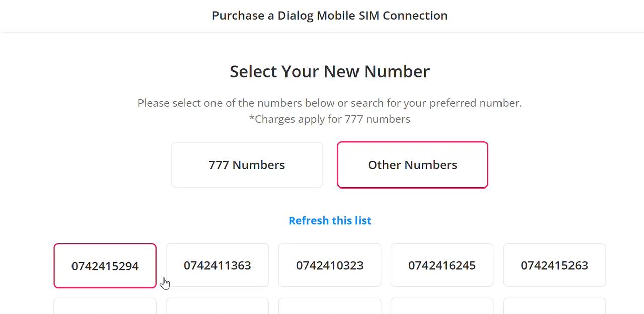The width and height of the screenshot is (644, 314).
Task: Switch to the 777 Numbers tab
Action: [x=247, y=165]
